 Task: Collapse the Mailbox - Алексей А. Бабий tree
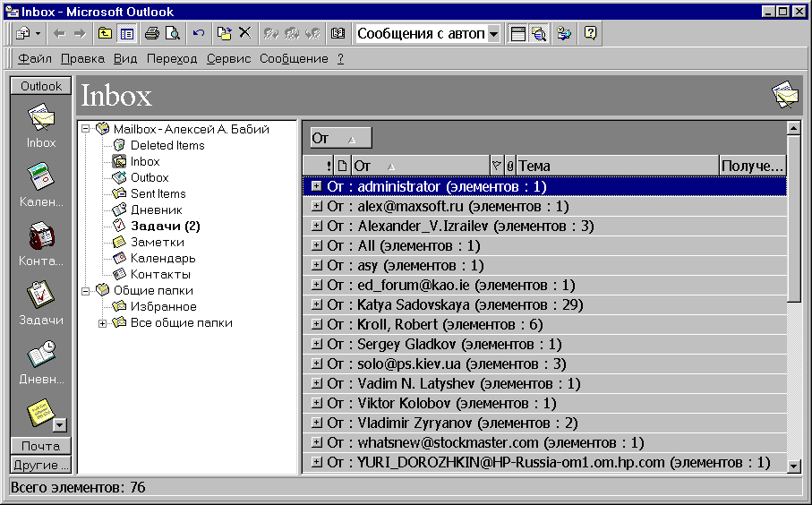pyautogui.click(x=85, y=129)
